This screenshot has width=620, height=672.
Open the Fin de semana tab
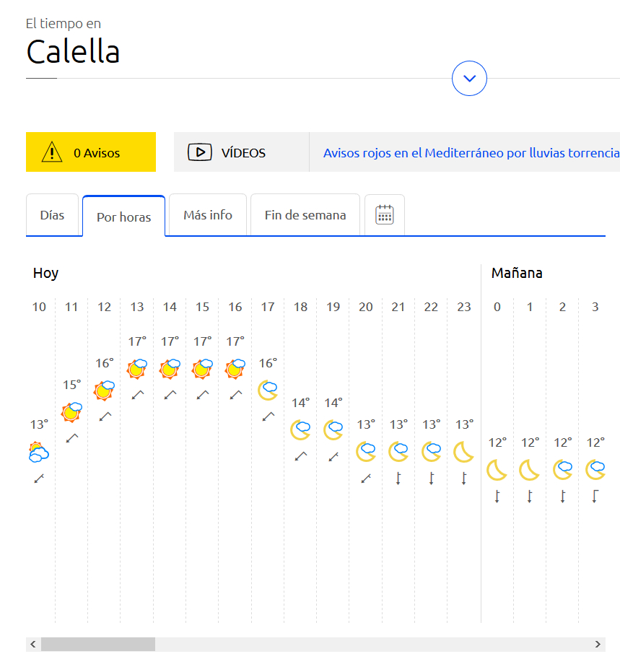click(x=305, y=215)
